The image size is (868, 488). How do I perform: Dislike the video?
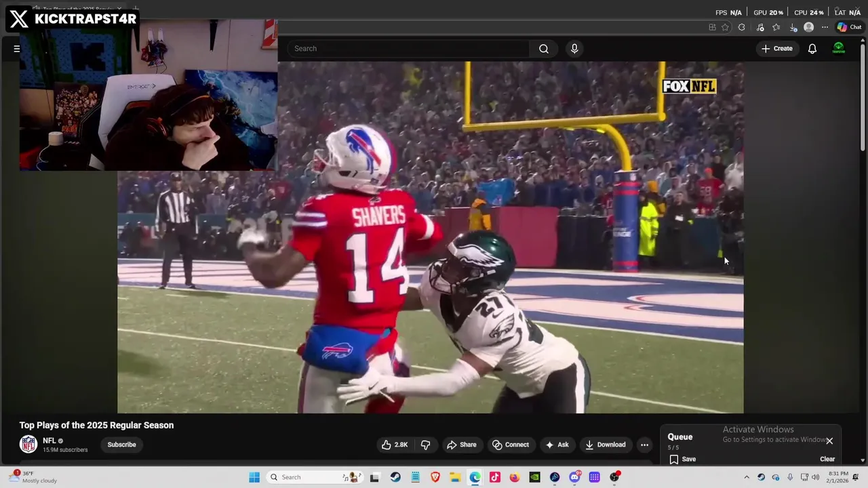(425, 445)
